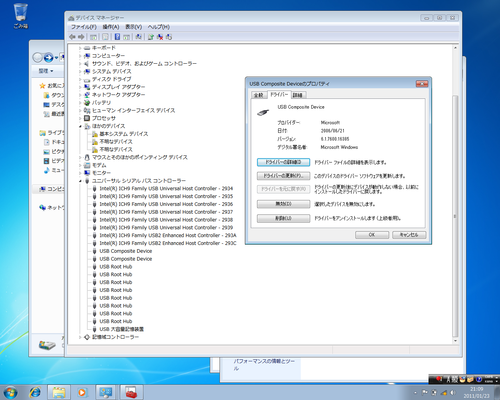Open the 表示(V) menu
The height and width of the screenshot is (400, 500).
point(134,27)
